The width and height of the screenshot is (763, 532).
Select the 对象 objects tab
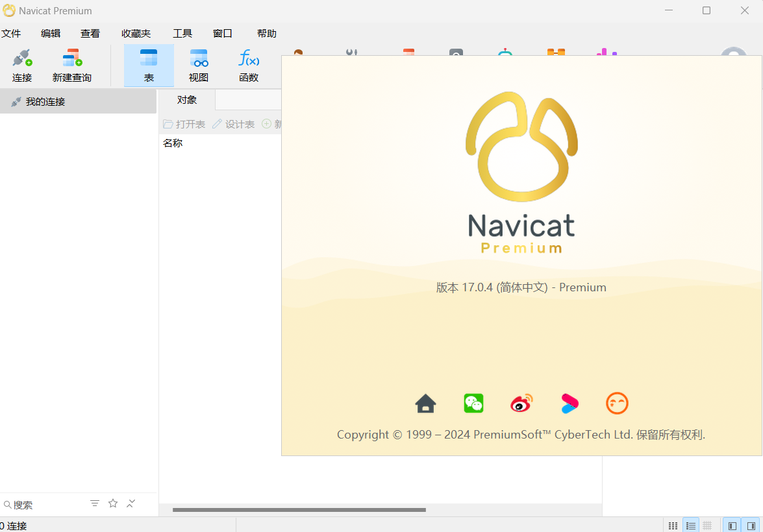[x=187, y=100]
